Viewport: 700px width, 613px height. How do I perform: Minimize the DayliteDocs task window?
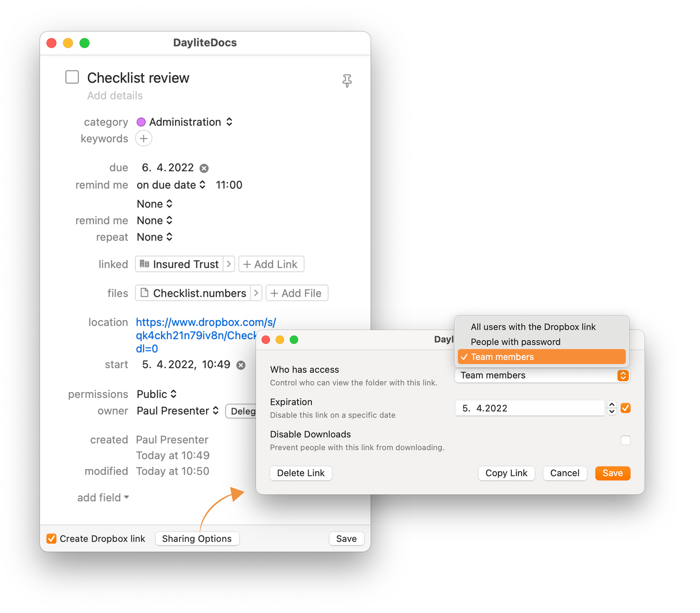point(68,43)
